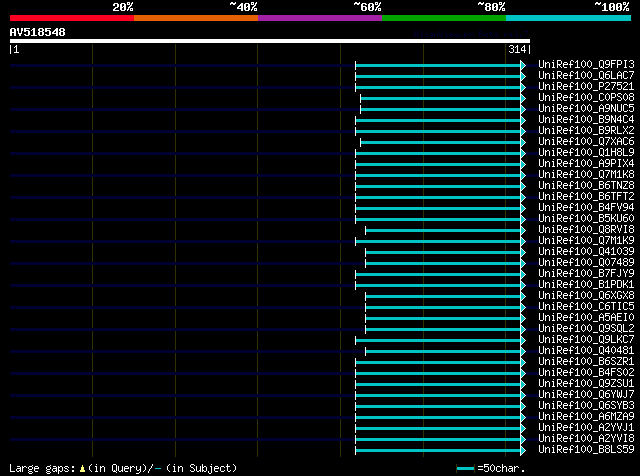This screenshot has width=640, height=476.
Task: Select the query name AV518548
Action: [x=38, y=32]
